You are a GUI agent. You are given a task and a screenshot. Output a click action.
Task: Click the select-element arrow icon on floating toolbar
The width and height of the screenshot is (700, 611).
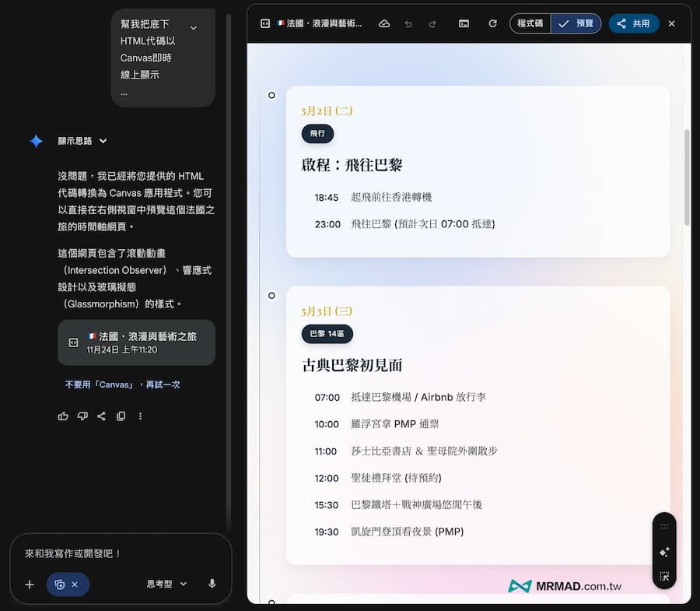tap(663, 577)
